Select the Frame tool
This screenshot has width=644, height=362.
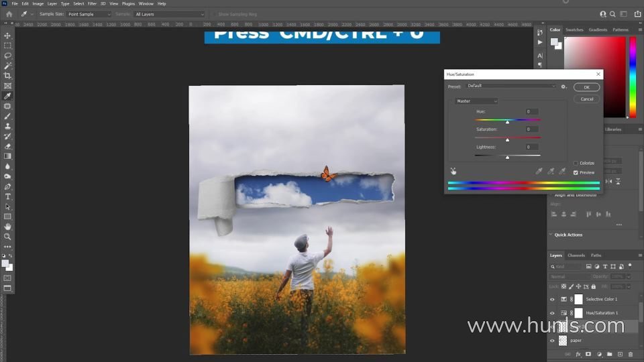point(7,86)
